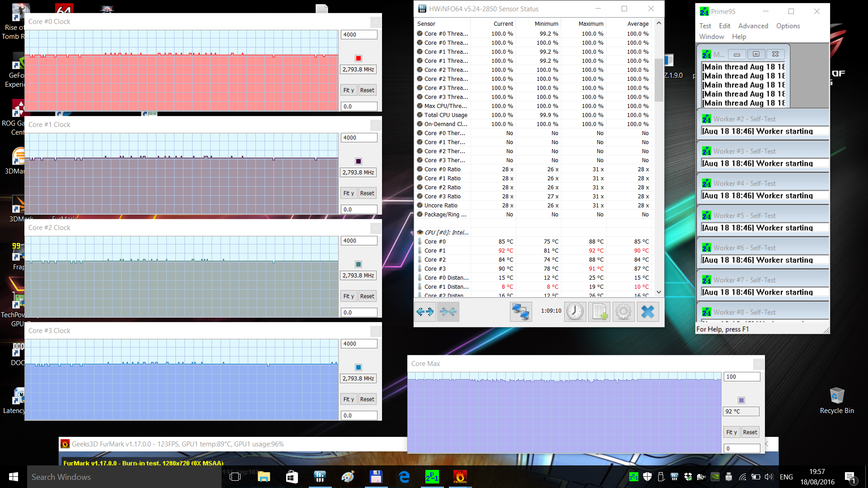Click HWiNFO collapse columns arrows icon
The height and width of the screenshot is (488, 868).
448,312
